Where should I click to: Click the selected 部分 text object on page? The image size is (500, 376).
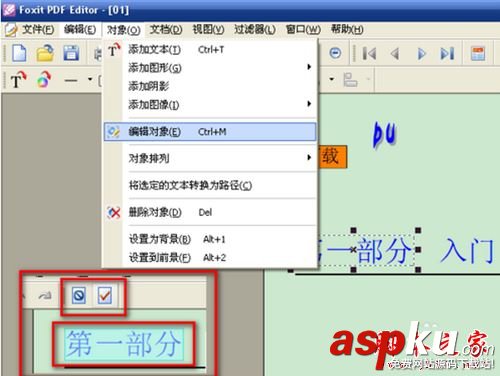[384, 250]
